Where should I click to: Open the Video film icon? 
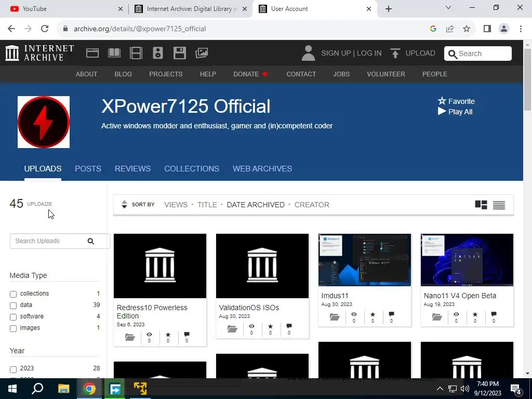136,53
